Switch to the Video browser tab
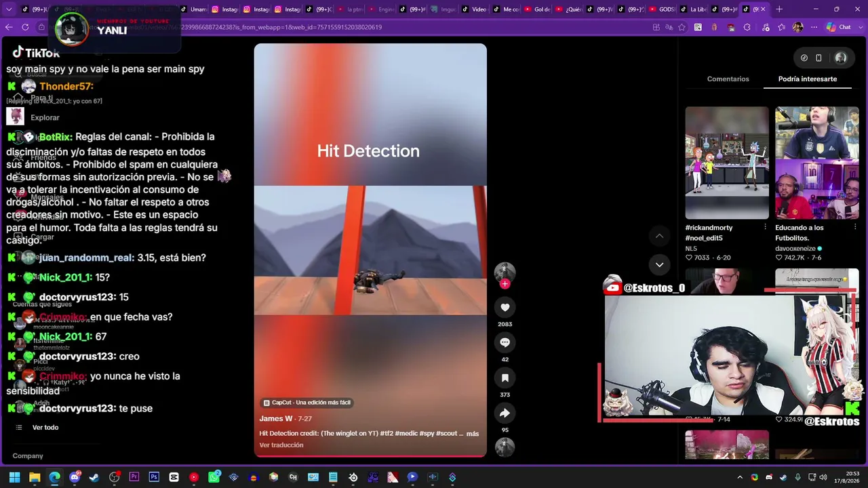Viewport: 868px width, 488px height. [473, 9]
